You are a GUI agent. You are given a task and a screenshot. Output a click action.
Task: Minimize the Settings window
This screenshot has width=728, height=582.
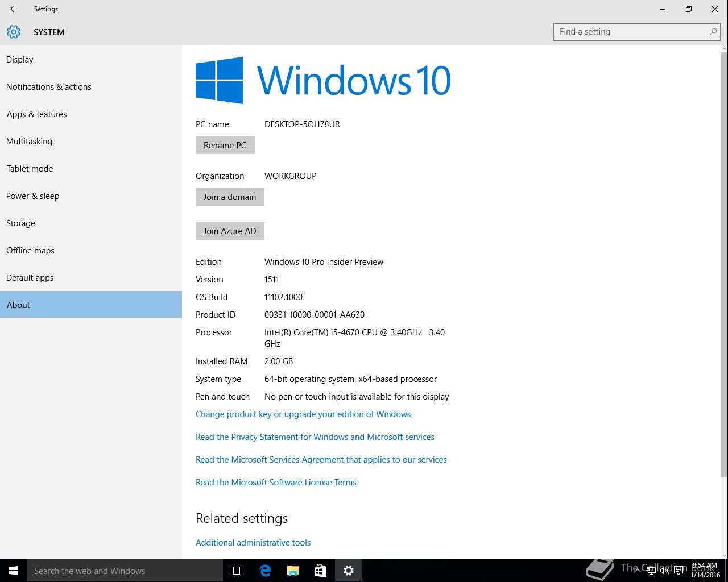(663, 9)
